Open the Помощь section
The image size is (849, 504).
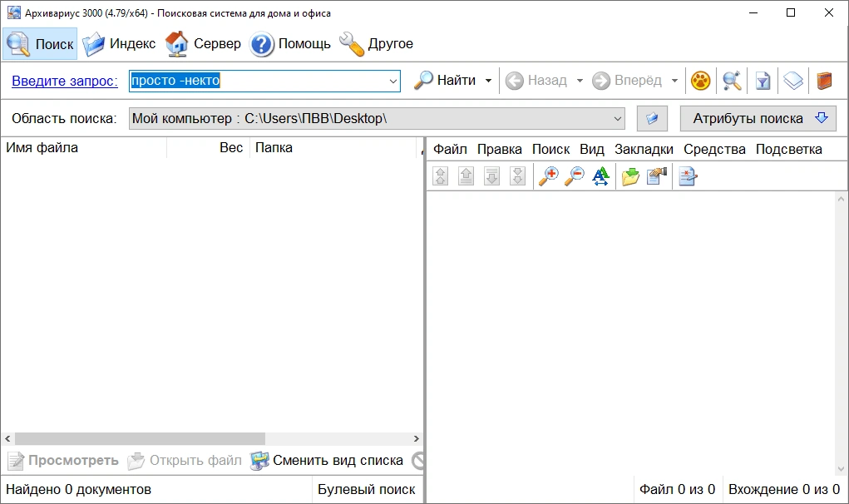[290, 44]
